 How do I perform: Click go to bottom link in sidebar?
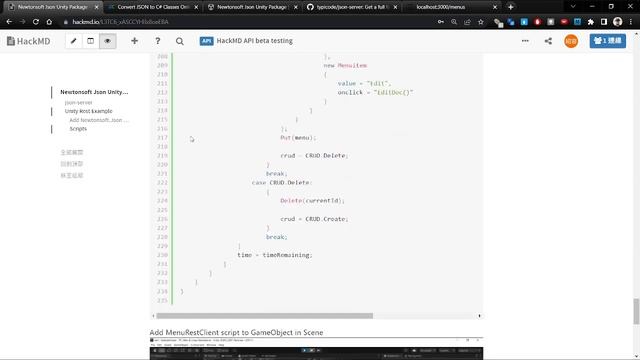[x=72, y=176]
